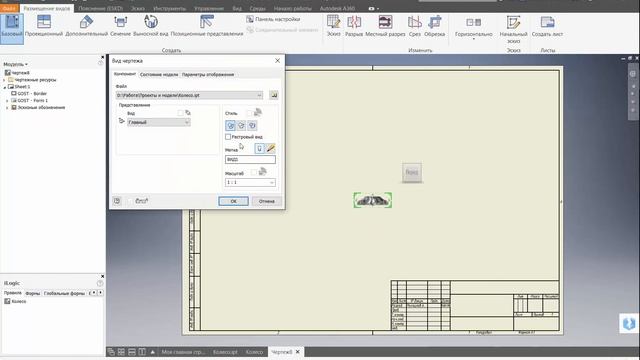Image resolution: width=640 pixels, height=360 pixels.
Task: Switch to Параметры отображения dialog tab
Action: click(x=208, y=75)
